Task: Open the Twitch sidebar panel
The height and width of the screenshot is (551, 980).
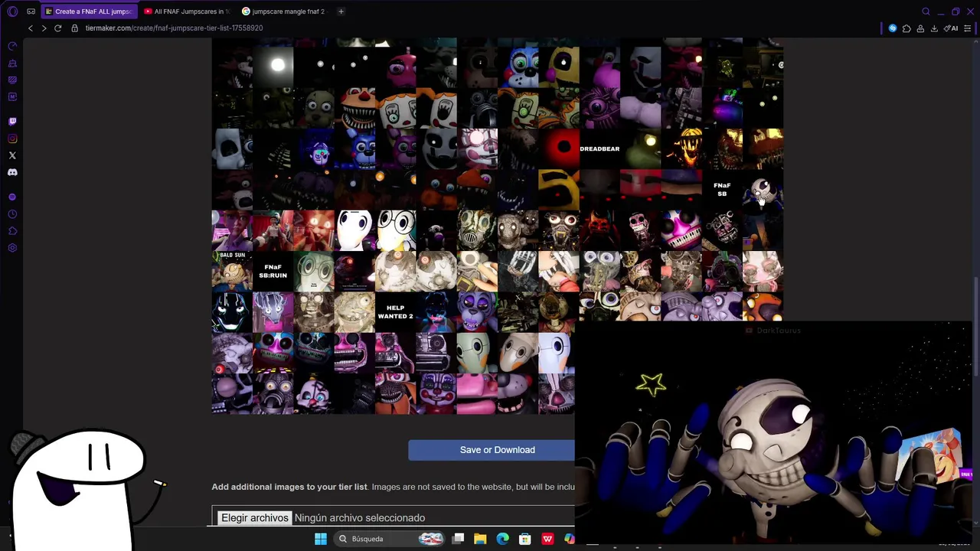Action: (x=12, y=121)
